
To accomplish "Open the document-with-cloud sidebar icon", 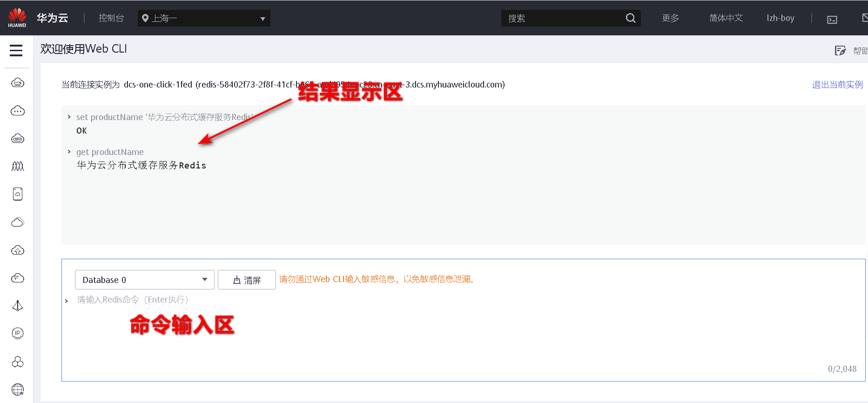I will tap(18, 194).
